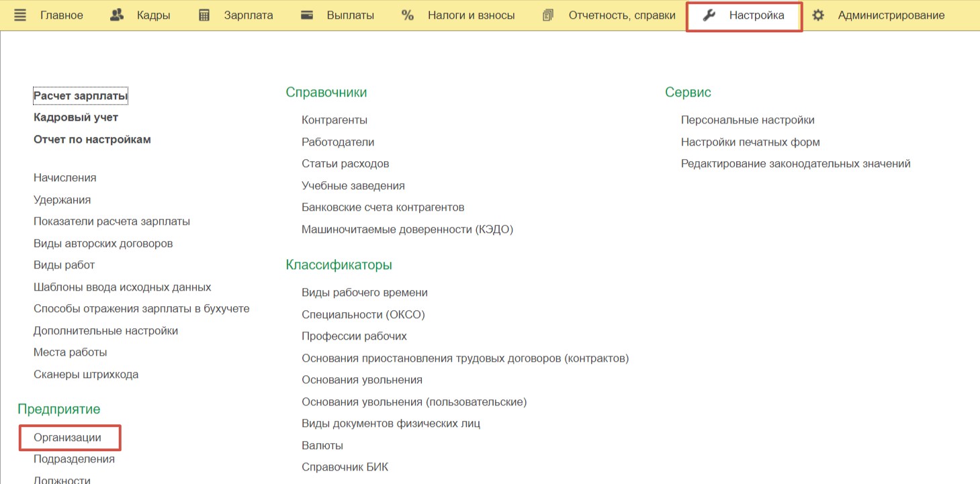Viewport: 980px width, 484px height.
Task: Open Виды документов физических лиц
Action: coord(391,424)
